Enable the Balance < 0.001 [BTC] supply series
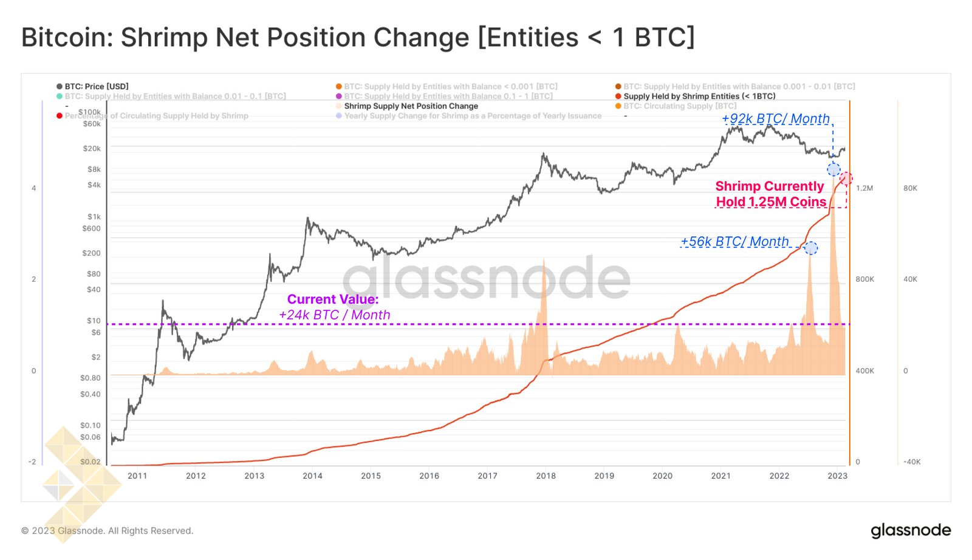This screenshot has width=972, height=560. [450, 87]
